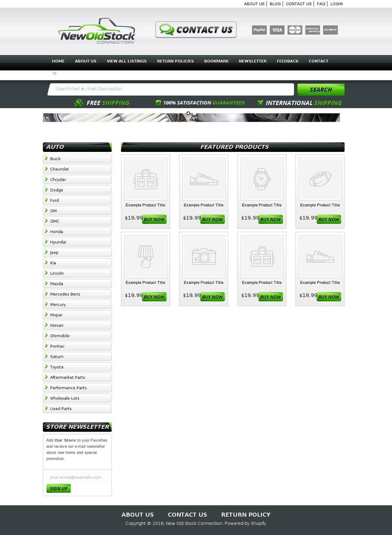Viewport: 392px width, 535px height.
Task: Click the Contact Us banner with chat icon
Action: (196, 30)
